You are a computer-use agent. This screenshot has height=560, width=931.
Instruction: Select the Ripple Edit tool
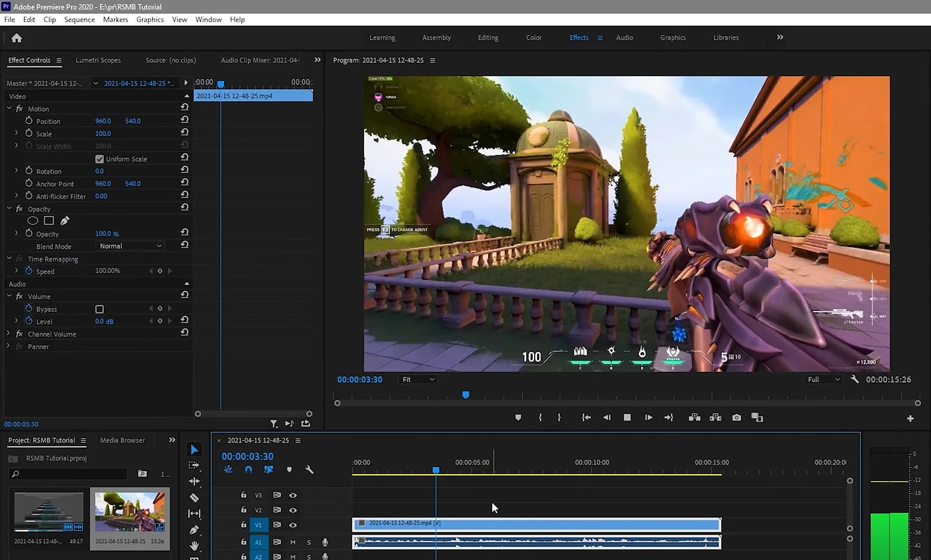tap(194, 481)
